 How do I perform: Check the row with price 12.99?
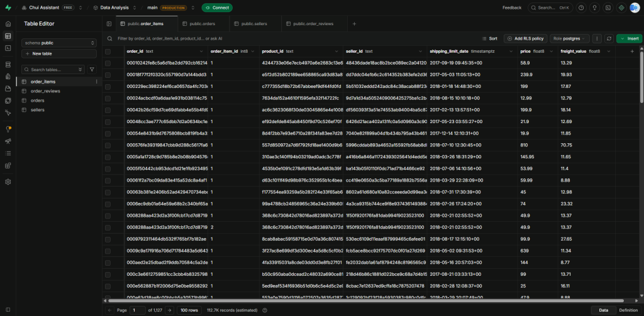click(108, 99)
